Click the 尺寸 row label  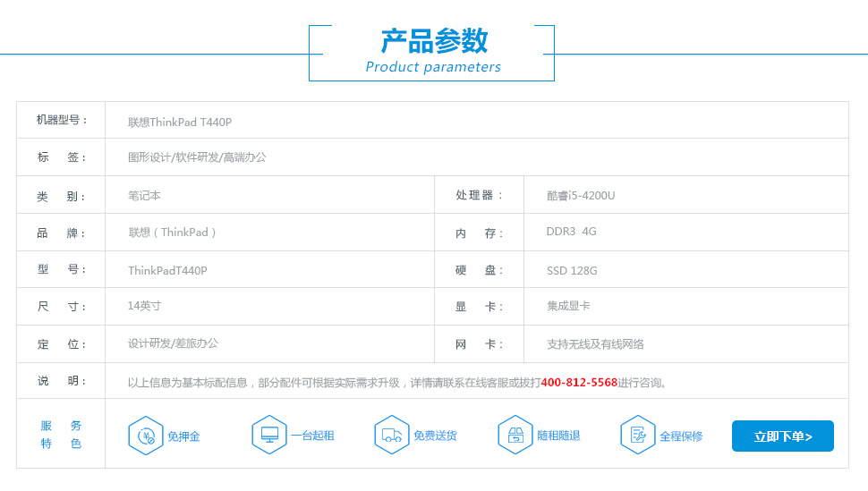(x=62, y=307)
